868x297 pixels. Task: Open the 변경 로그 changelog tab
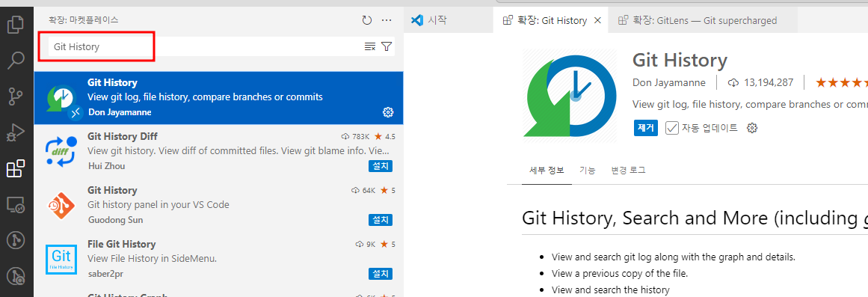628,170
